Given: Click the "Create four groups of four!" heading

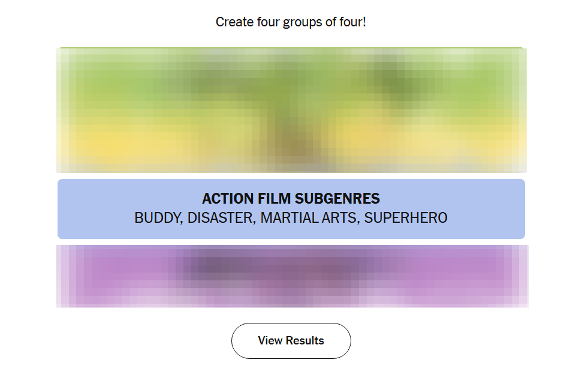Looking at the screenshot, I should pyautogui.click(x=291, y=22).
